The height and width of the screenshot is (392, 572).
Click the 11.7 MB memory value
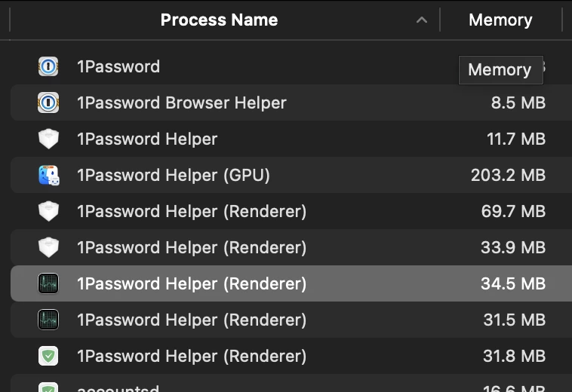pyautogui.click(x=516, y=139)
